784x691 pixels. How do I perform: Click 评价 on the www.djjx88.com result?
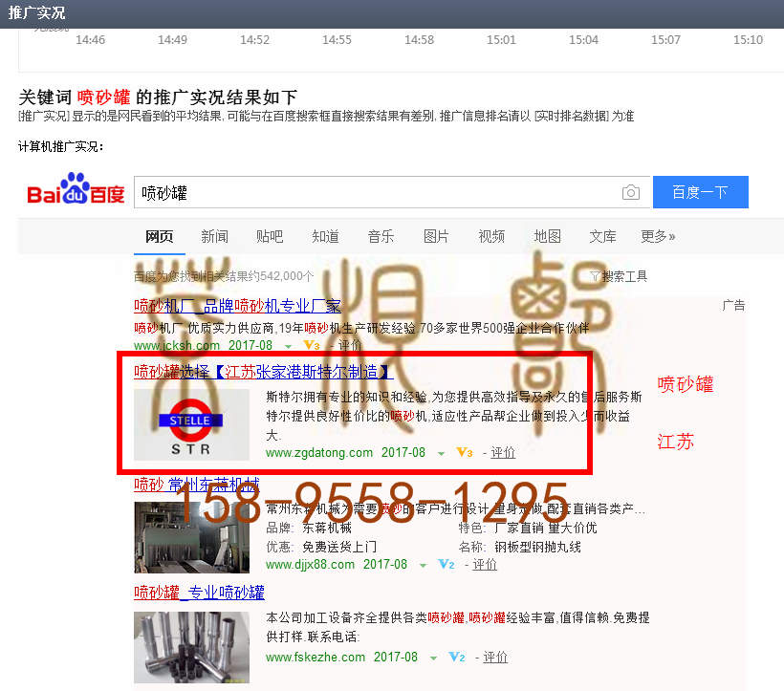[485, 565]
